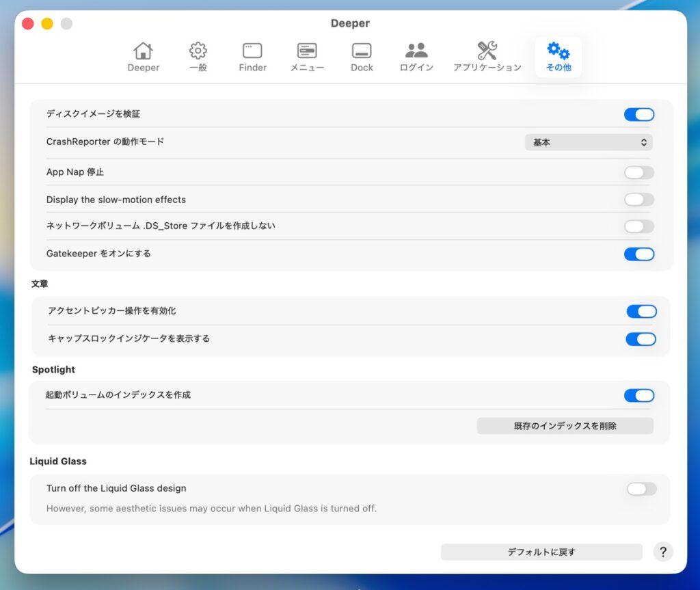
Task: Select the 一般 gear icon
Action: (198, 51)
